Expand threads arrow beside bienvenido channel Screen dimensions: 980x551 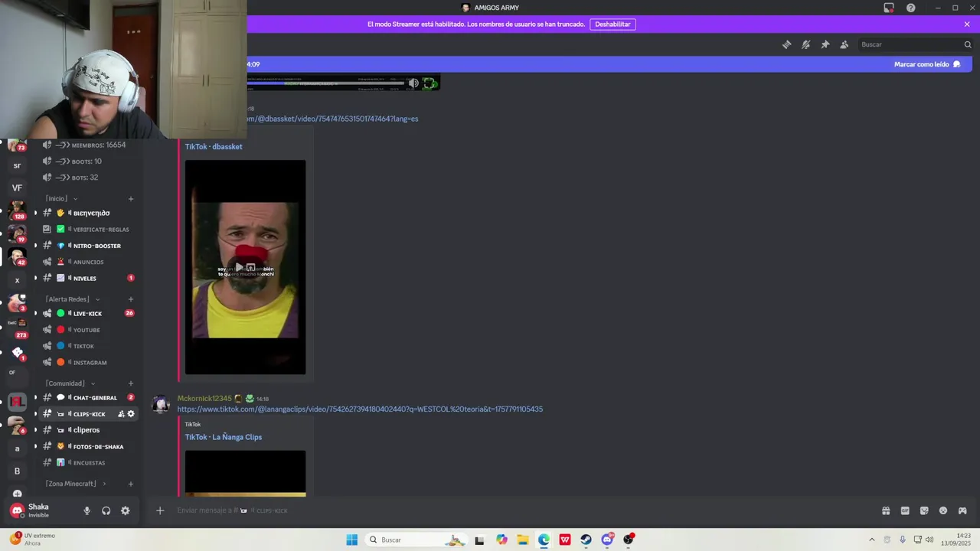tap(35, 213)
